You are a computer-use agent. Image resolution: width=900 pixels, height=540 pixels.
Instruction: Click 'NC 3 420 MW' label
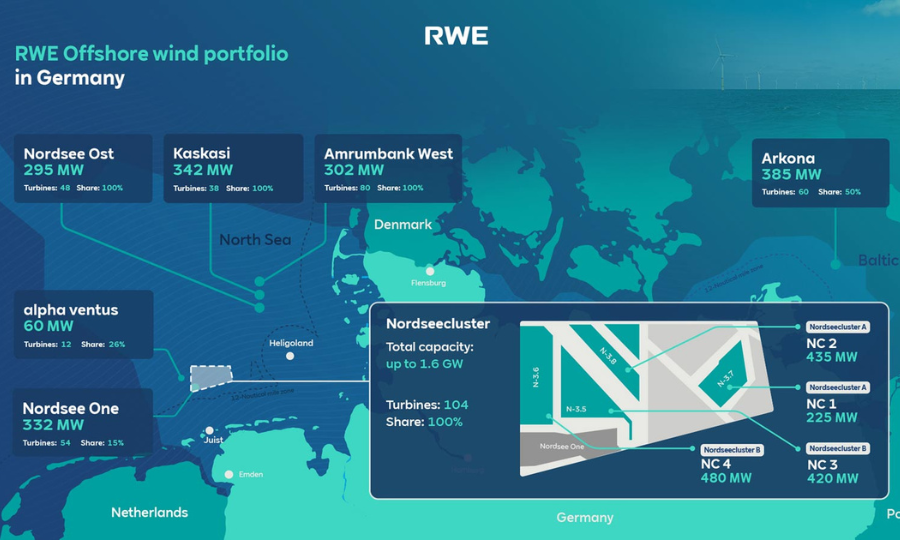tap(833, 472)
